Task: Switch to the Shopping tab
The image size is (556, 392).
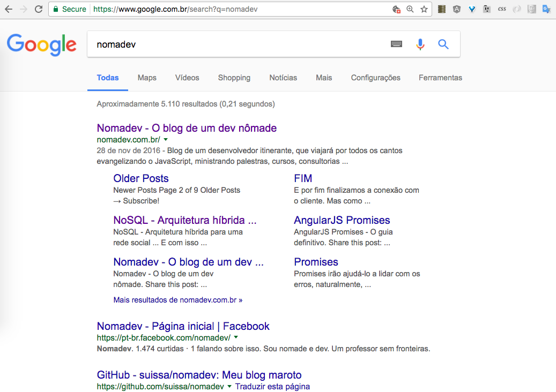Action: coord(234,78)
